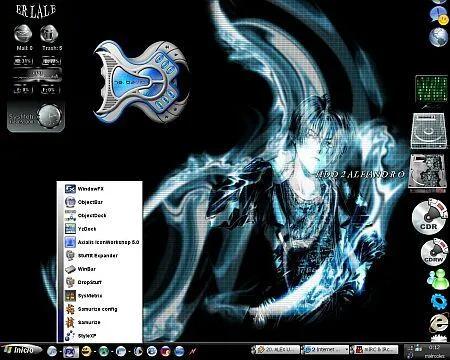Open the Internet taskbar group

click(325, 350)
